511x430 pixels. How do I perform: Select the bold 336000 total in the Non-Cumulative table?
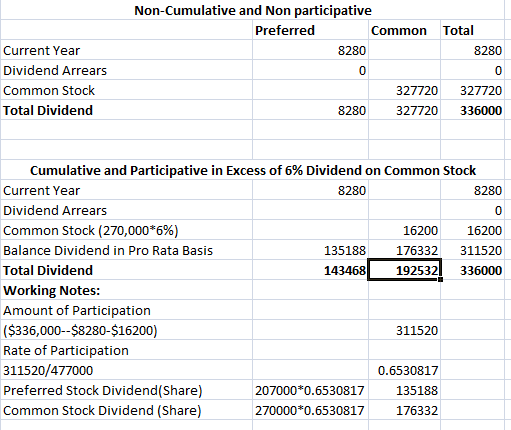pos(472,110)
